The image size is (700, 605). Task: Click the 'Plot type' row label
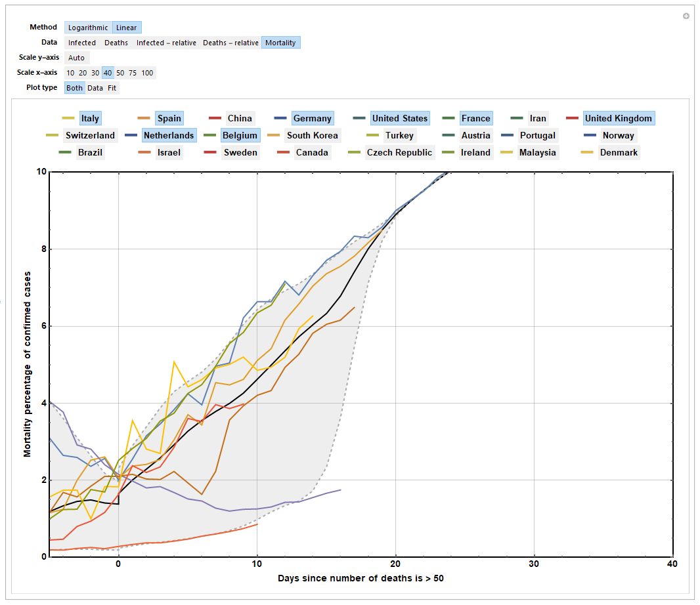[41, 88]
